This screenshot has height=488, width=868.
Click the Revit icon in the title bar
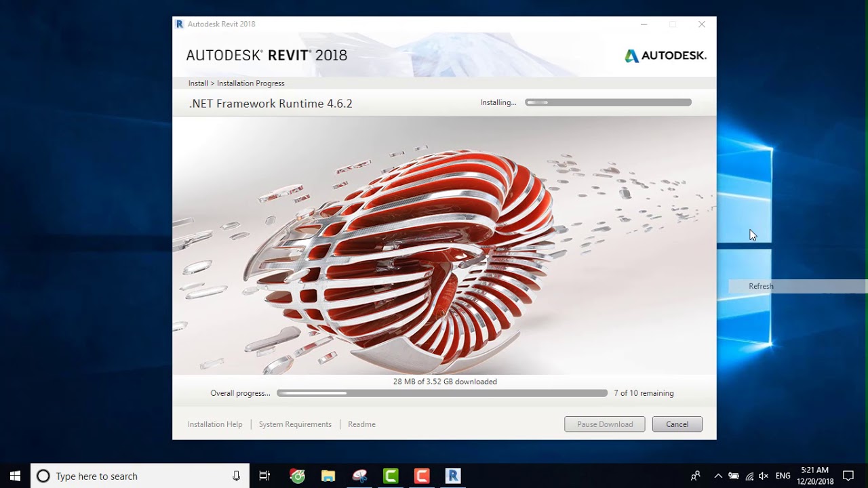pyautogui.click(x=180, y=24)
